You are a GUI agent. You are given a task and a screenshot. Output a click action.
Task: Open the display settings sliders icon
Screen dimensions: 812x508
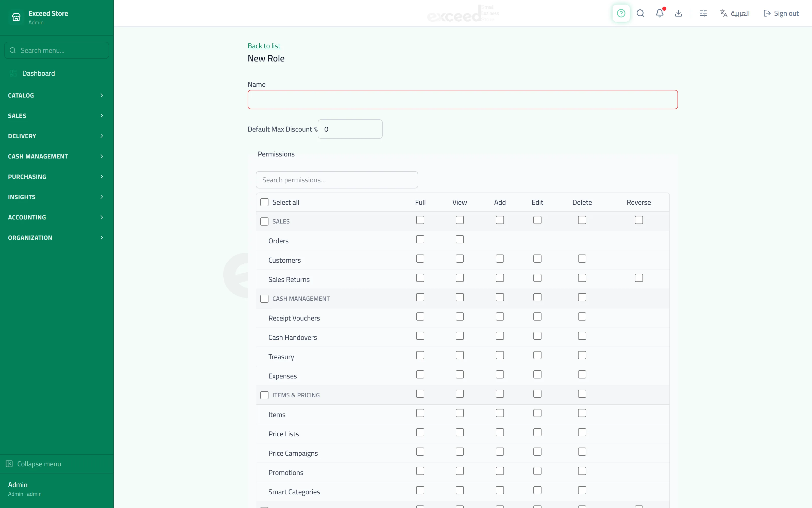pos(703,13)
